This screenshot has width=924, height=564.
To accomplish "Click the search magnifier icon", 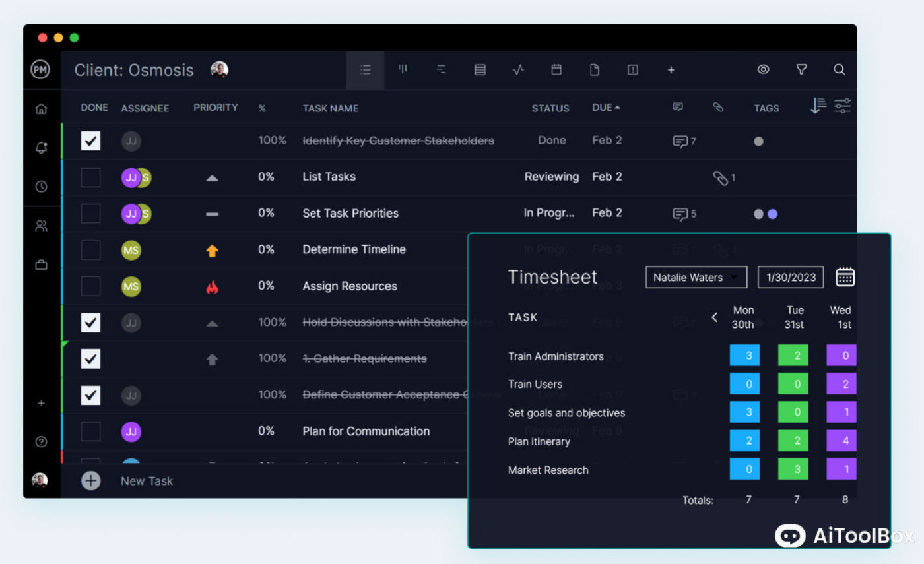I will 839,70.
